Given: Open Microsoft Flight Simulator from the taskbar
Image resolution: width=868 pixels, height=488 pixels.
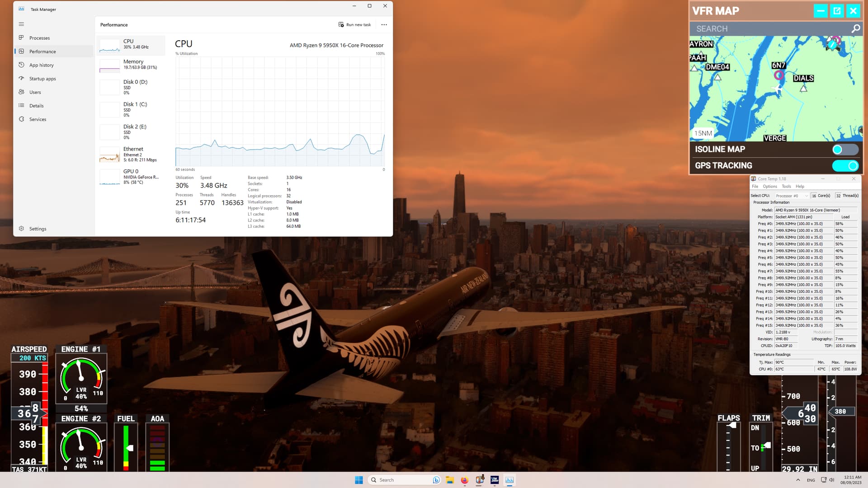Looking at the screenshot, I should click(495, 480).
